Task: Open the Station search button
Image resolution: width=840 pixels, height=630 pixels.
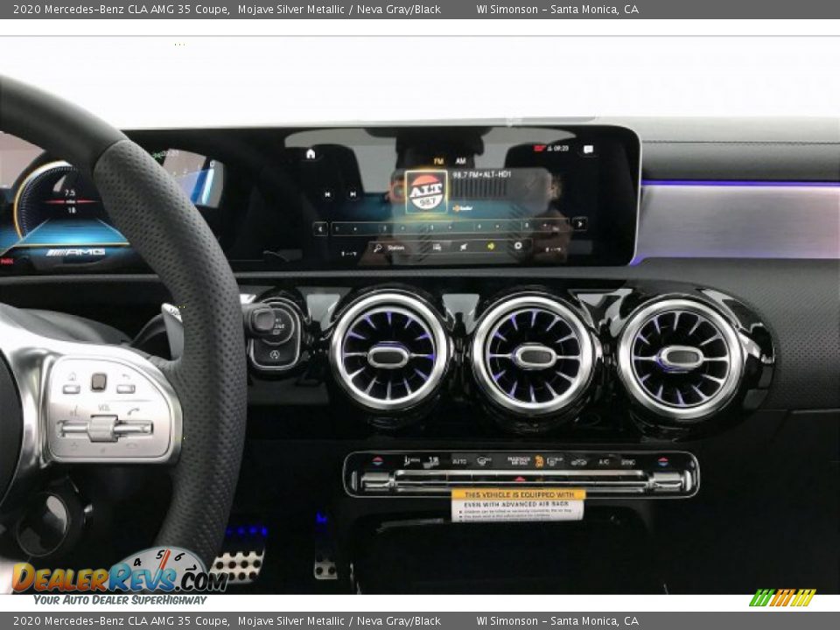Action: (389, 248)
